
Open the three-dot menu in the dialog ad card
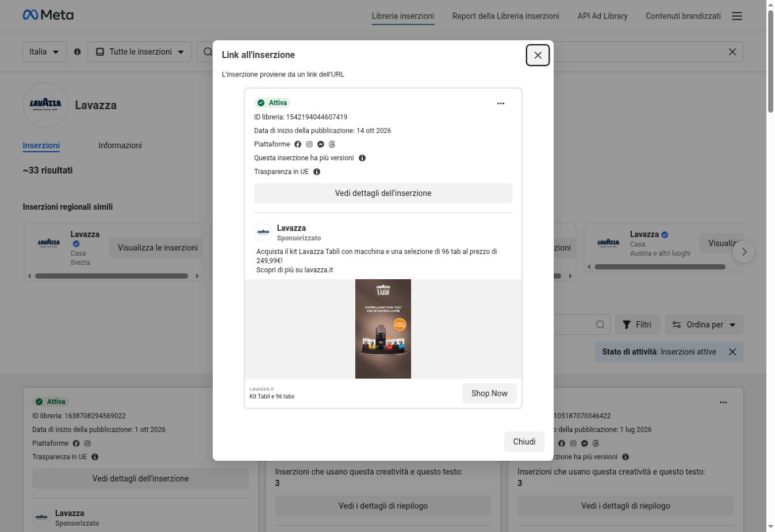(500, 103)
